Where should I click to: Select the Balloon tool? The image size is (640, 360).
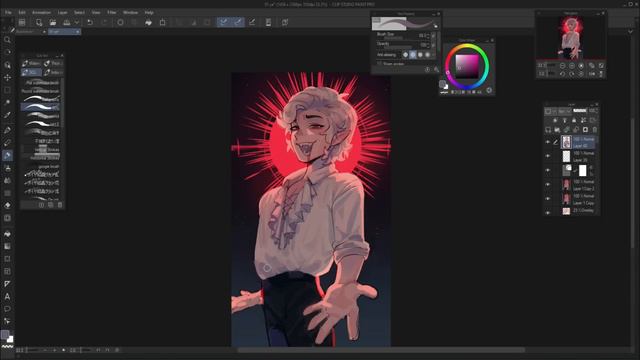click(x=7, y=309)
